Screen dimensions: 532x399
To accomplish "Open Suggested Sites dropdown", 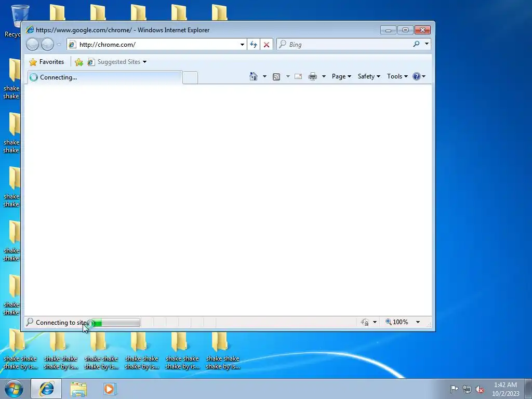I will pyautogui.click(x=117, y=62).
